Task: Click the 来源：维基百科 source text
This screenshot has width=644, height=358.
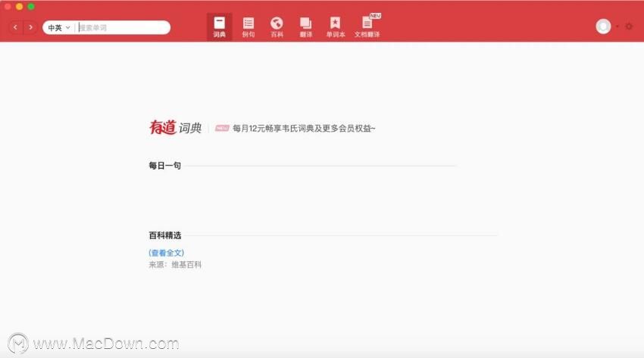Action: point(175,264)
